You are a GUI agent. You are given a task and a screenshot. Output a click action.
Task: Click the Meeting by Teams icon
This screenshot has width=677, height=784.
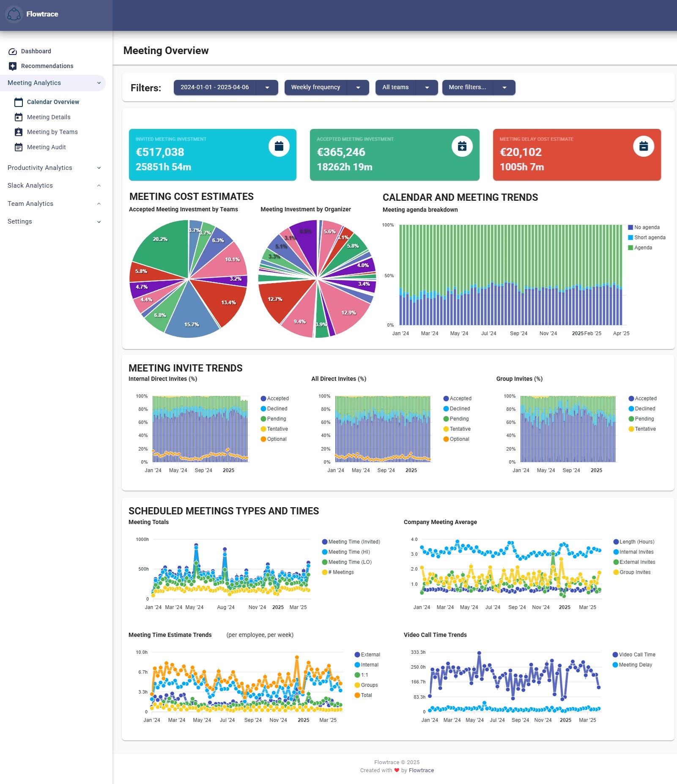pyautogui.click(x=19, y=132)
